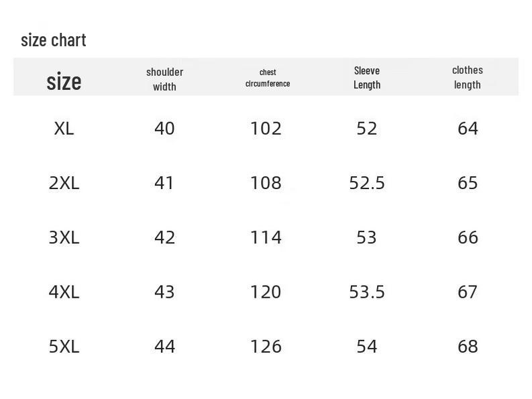This screenshot has height=399, width=532.
Task: Click the "shoulder width" column header
Action: coord(164,79)
